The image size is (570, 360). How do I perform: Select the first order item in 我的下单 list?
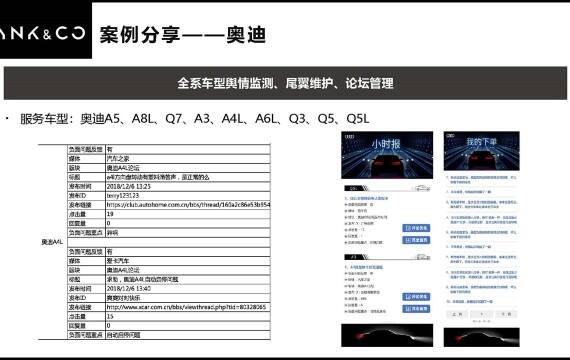[481, 180]
